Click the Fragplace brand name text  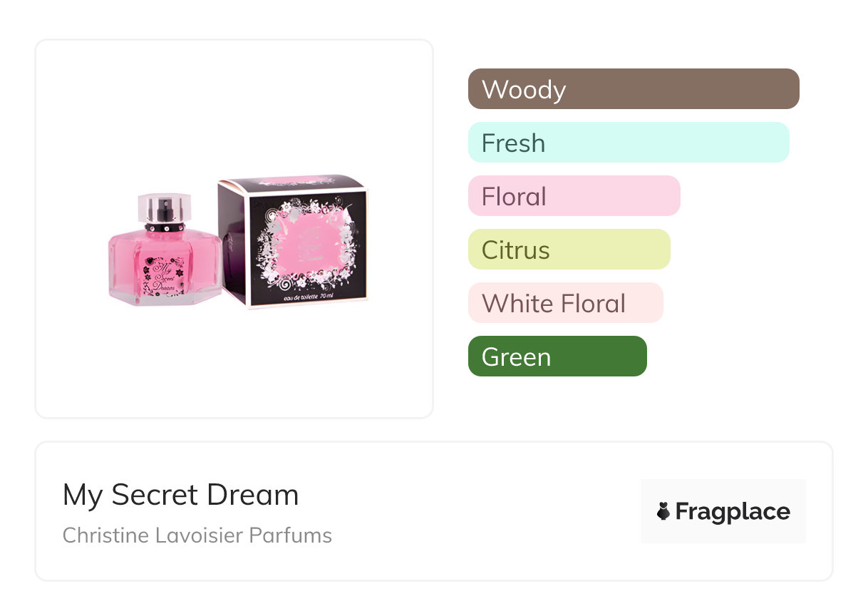(733, 511)
